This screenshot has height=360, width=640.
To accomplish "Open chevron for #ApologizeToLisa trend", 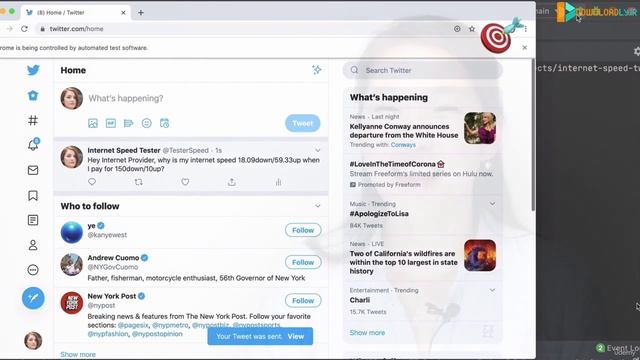I will click(492, 204).
